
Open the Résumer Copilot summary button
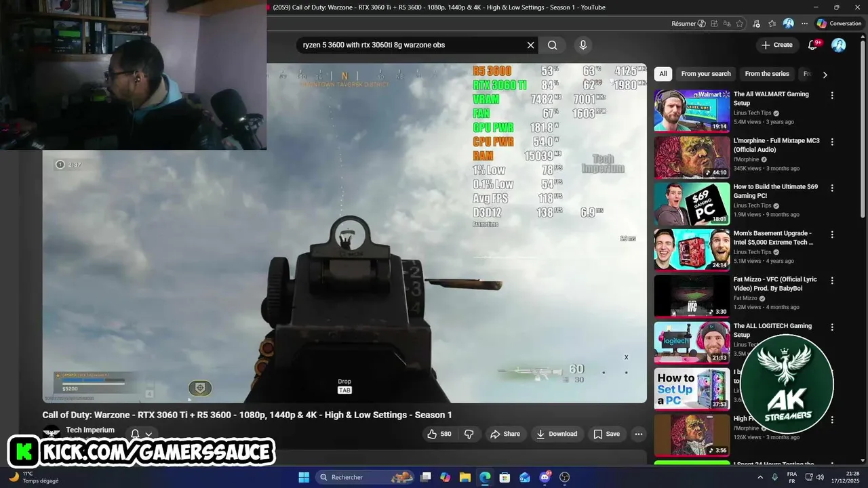[x=688, y=24]
